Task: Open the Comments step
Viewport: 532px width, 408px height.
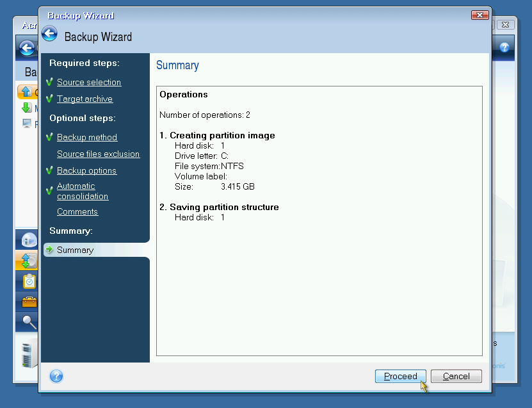Action: click(77, 211)
